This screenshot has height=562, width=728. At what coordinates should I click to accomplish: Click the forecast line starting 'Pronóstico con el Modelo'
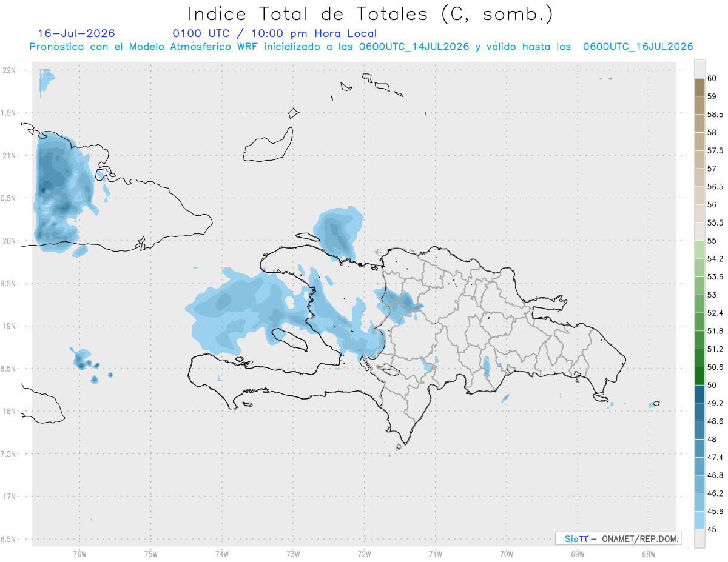[x=361, y=47]
